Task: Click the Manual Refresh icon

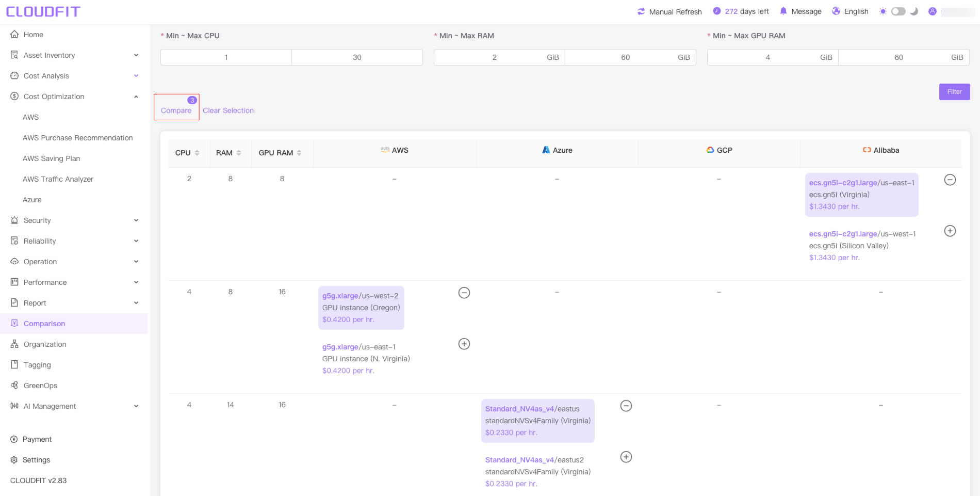Action: tap(641, 11)
